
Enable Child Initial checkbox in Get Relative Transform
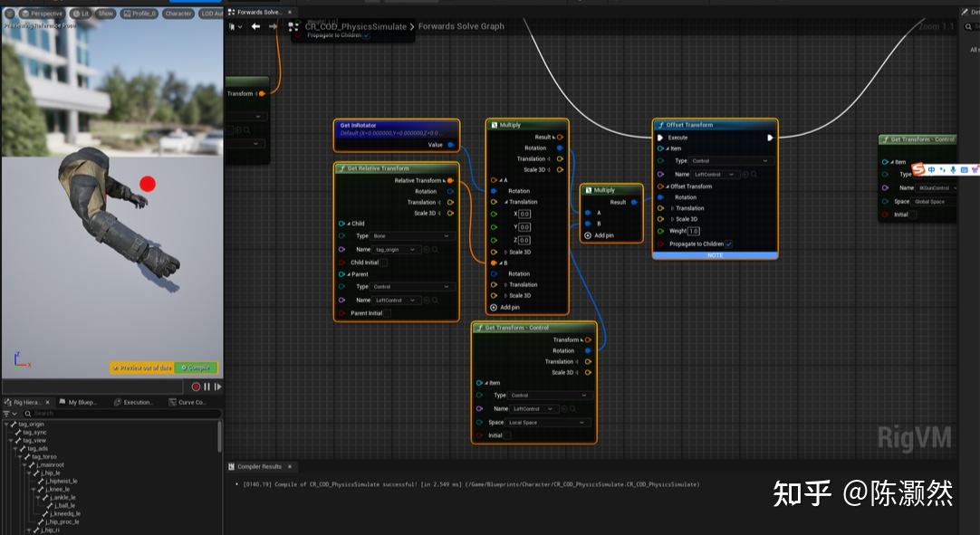[x=384, y=263]
